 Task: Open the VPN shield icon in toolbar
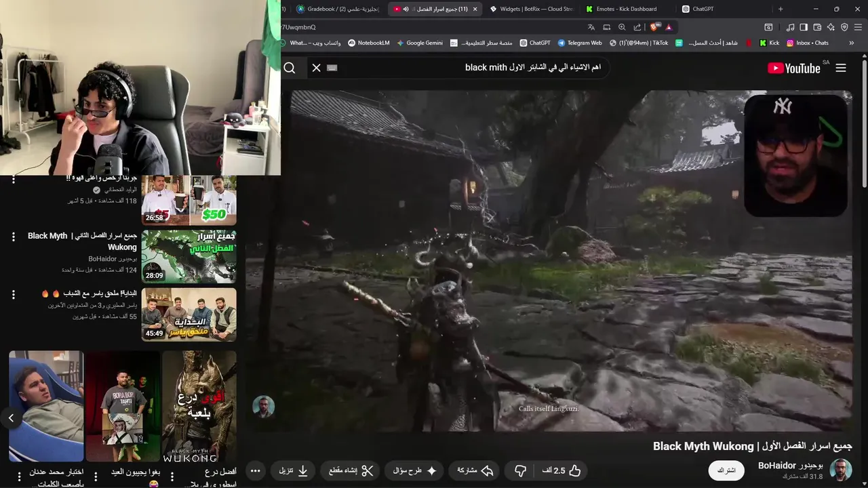[x=844, y=27]
